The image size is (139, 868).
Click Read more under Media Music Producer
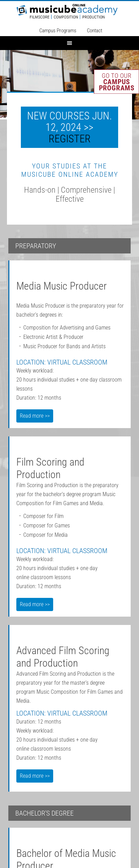35,416
